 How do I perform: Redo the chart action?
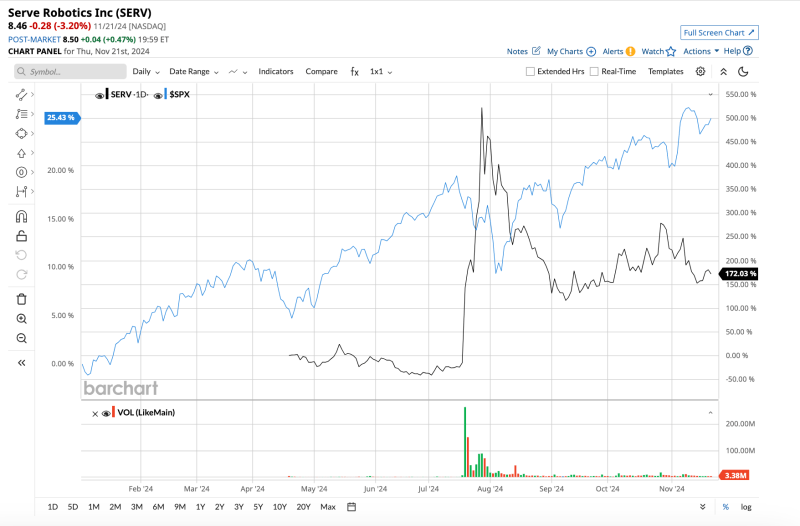point(21,274)
